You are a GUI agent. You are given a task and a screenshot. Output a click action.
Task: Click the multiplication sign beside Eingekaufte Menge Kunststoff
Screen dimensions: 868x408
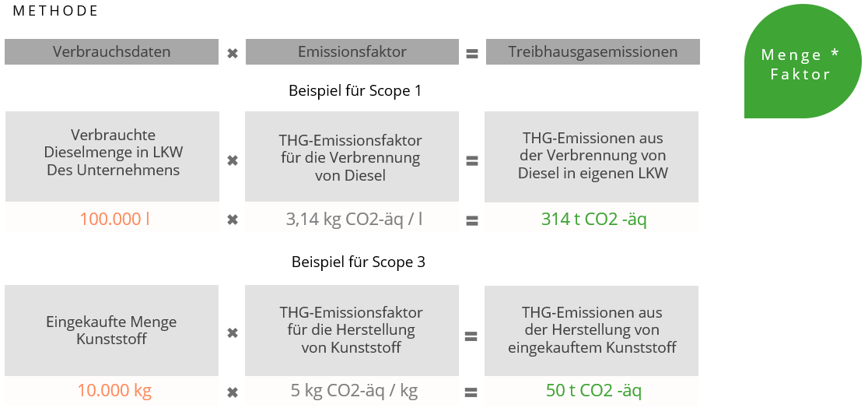232,333
